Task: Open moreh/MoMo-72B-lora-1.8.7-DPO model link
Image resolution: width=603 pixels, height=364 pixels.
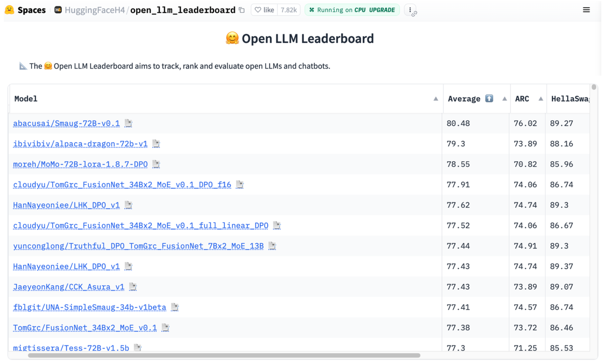Action: tap(80, 164)
